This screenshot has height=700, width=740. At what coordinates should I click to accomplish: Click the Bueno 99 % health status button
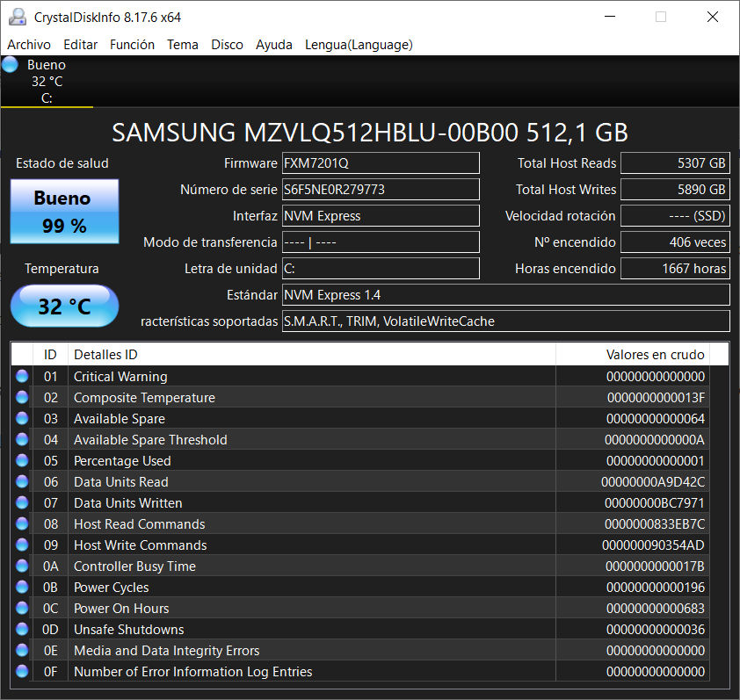point(64,211)
